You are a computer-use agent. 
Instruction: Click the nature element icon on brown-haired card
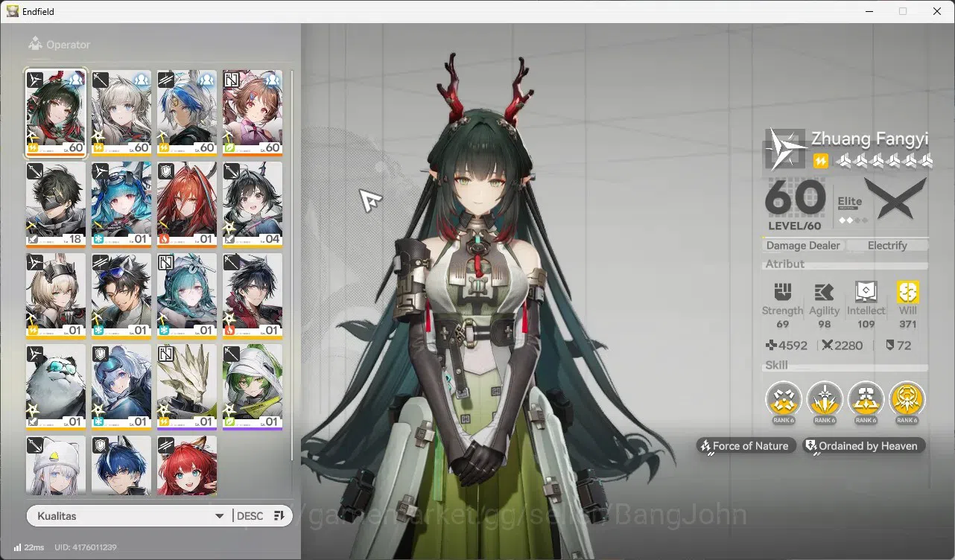coord(230,148)
